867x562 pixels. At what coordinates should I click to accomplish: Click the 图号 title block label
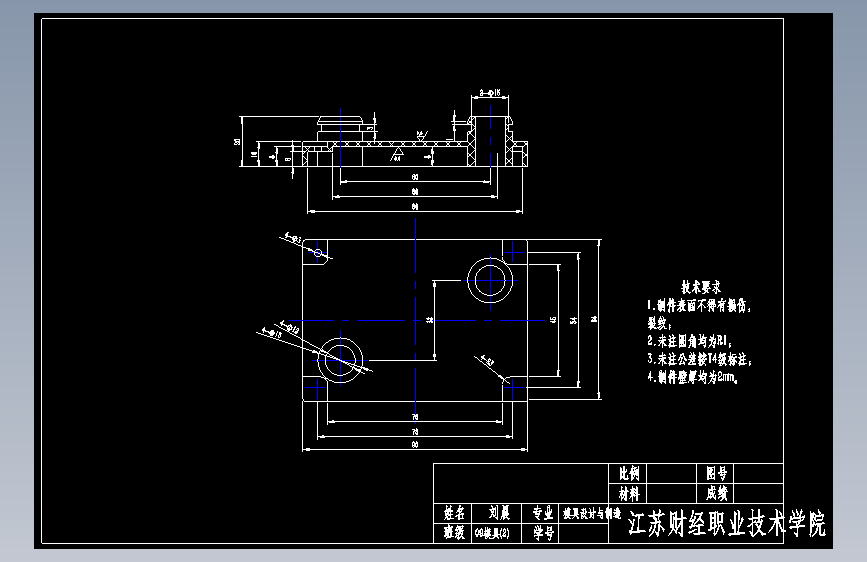point(717,473)
